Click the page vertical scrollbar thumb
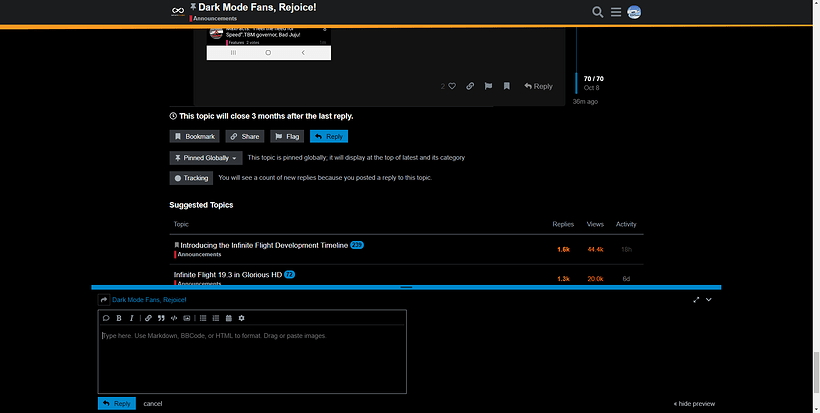820x413 pixels. point(816,372)
